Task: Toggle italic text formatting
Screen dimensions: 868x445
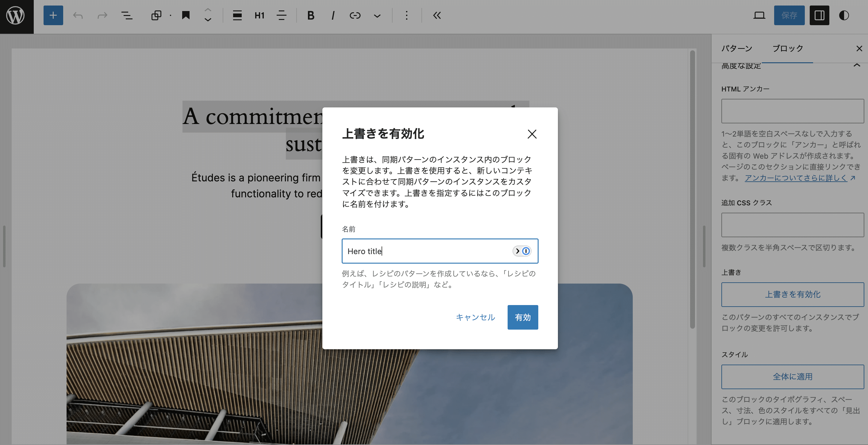Action: (333, 16)
